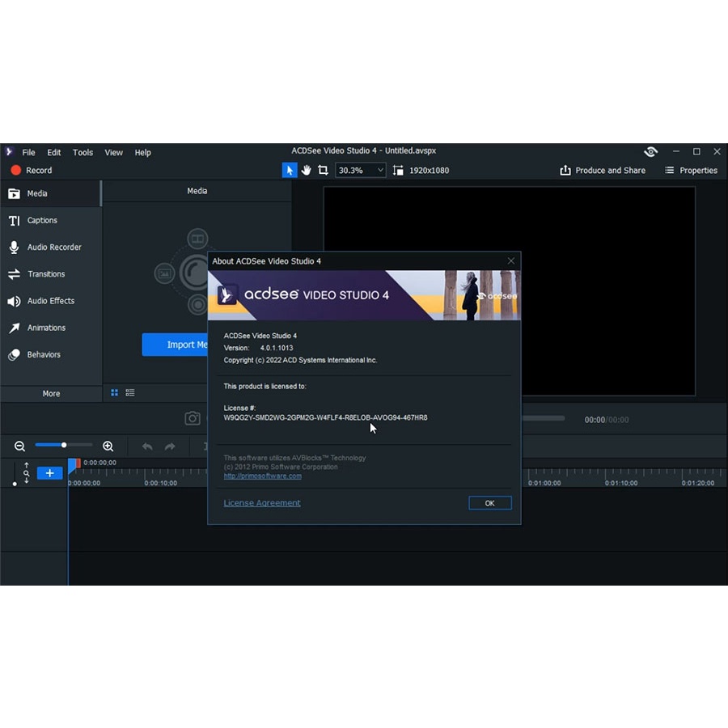Zoom out the timeline with minus magnifier
Viewport: 728px width, 728px height.
point(19,447)
